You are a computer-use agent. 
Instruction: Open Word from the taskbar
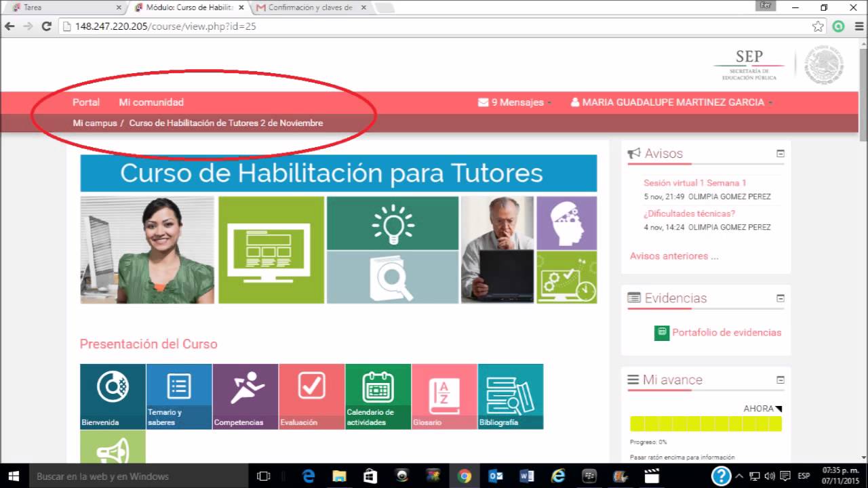tap(527, 476)
